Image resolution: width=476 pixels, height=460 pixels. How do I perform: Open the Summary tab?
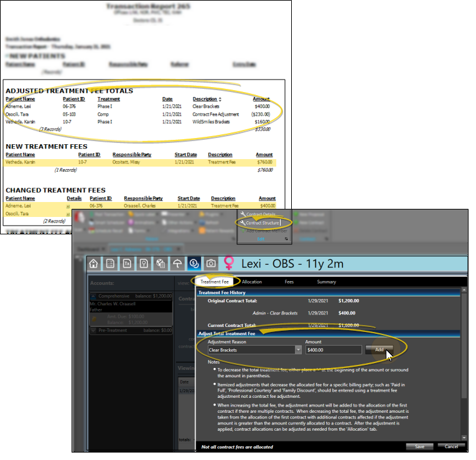point(327,282)
